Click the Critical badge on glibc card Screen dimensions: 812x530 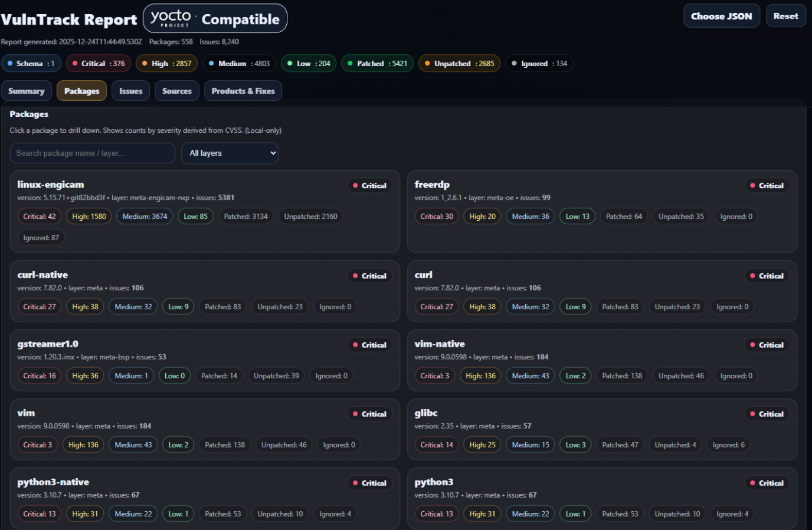pos(767,414)
